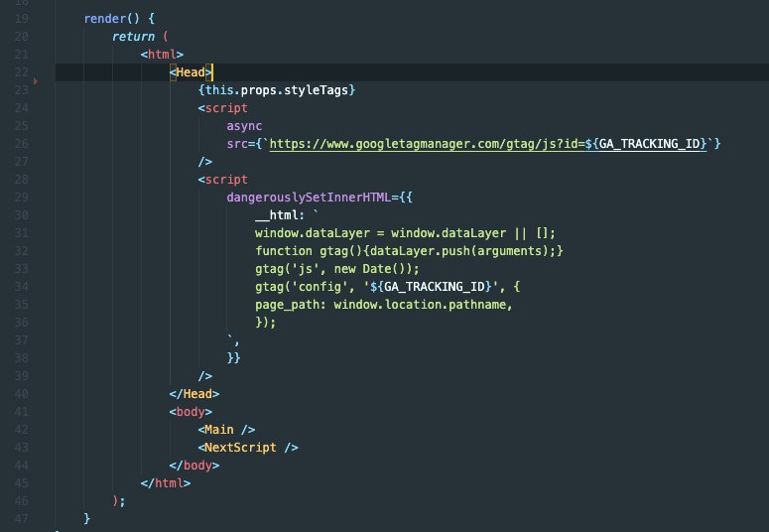Screen dimensions: 769x532
Task: Click the <Main /> component tag
Action: (x=226, y=430)
